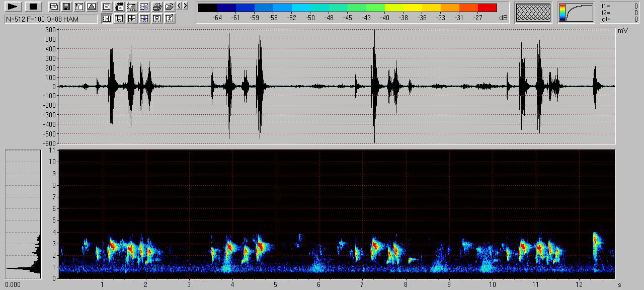Screen dimensions: 644x290
Task: Click the right arrow page button
Action: pos(186,6)
